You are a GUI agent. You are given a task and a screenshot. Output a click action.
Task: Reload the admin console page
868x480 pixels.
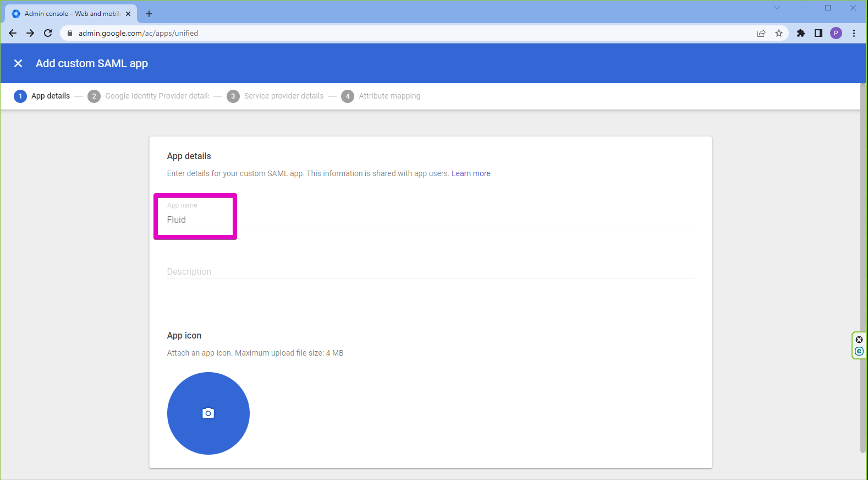(48, 33)
